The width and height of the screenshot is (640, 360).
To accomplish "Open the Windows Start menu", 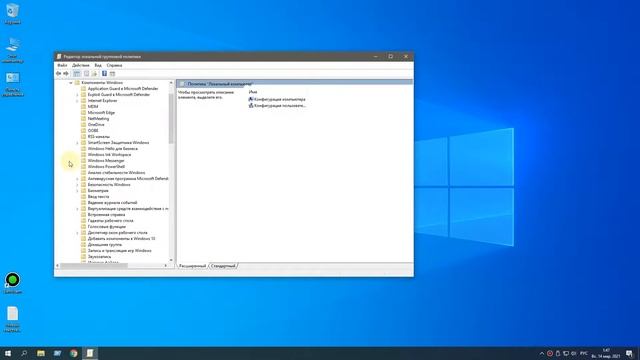I will [8, 353].
